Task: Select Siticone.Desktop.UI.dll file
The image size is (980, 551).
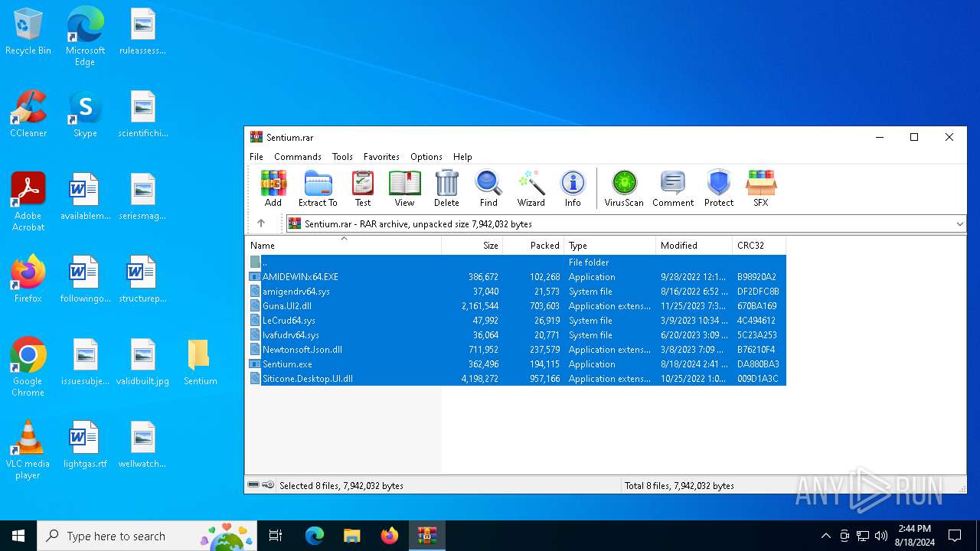Action: coord(516,379)
